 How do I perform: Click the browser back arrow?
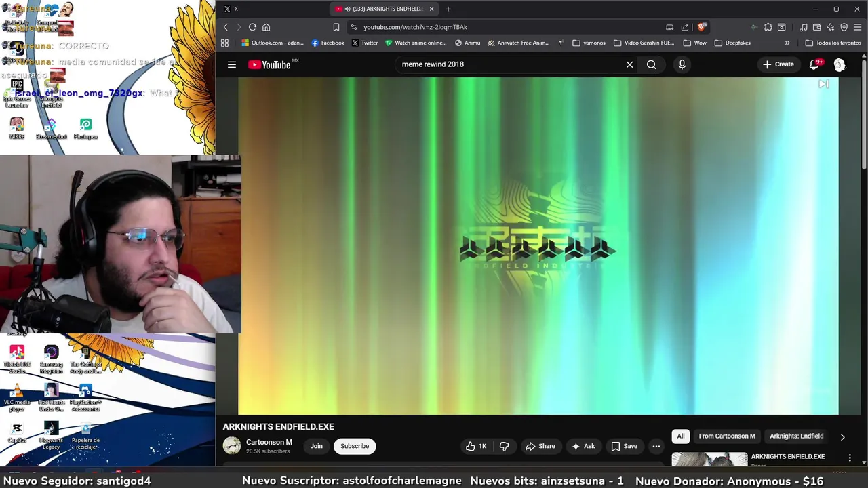tap(226, 27)
